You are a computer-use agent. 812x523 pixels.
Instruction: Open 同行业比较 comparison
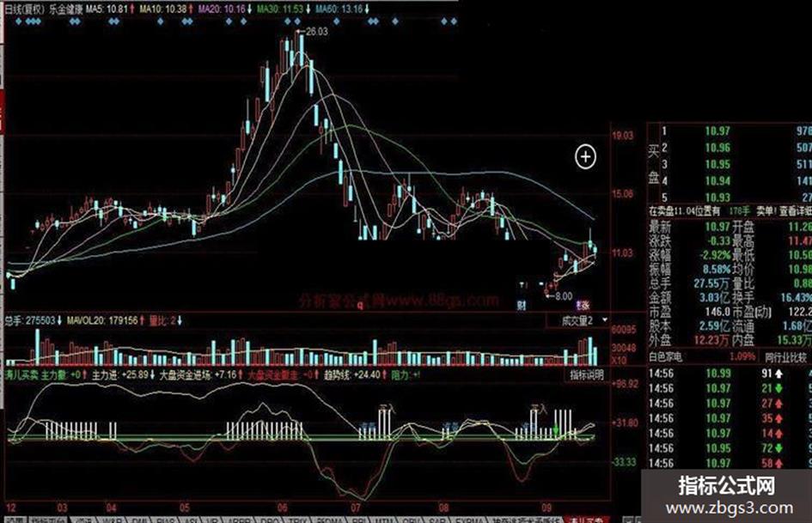(x=785, y=356)
